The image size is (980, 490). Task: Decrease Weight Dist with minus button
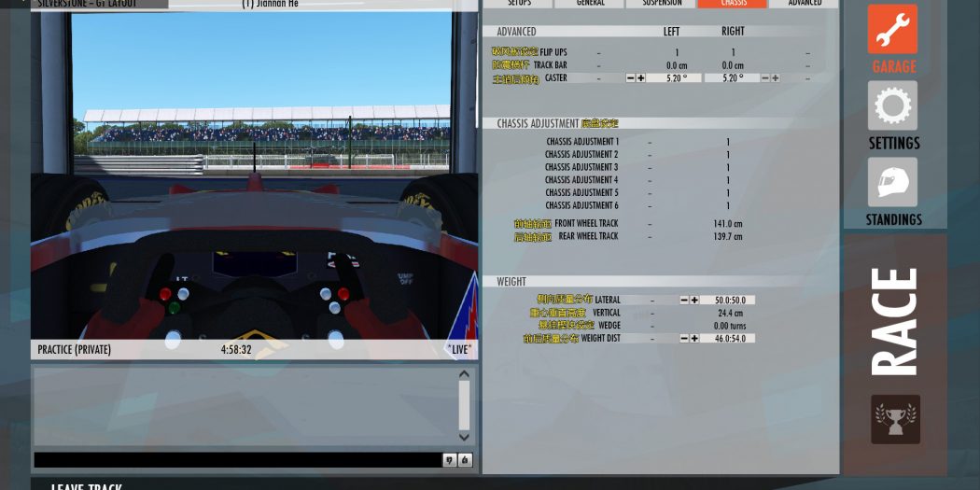[684, 338]
